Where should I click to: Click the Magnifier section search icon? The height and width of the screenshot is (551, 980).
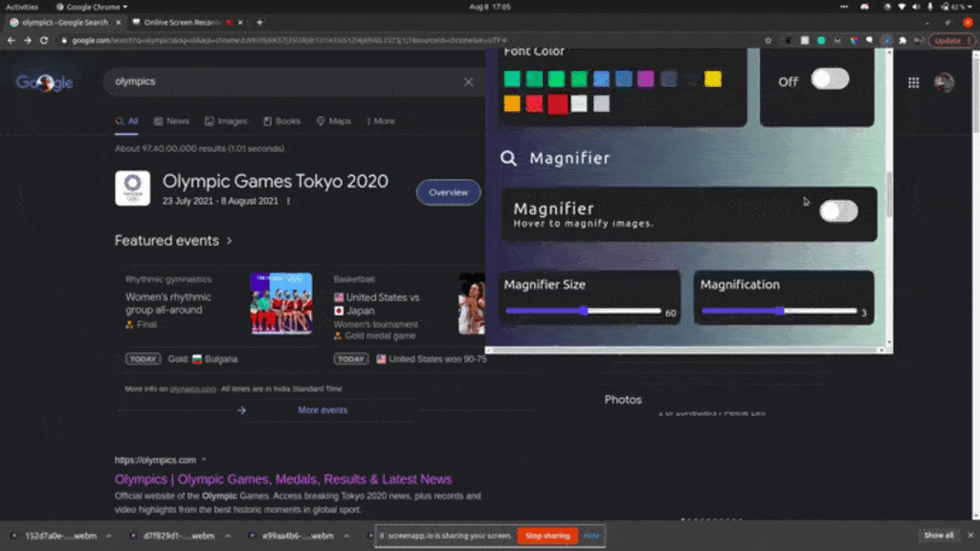pyautogui.click(x=509, y=158)
